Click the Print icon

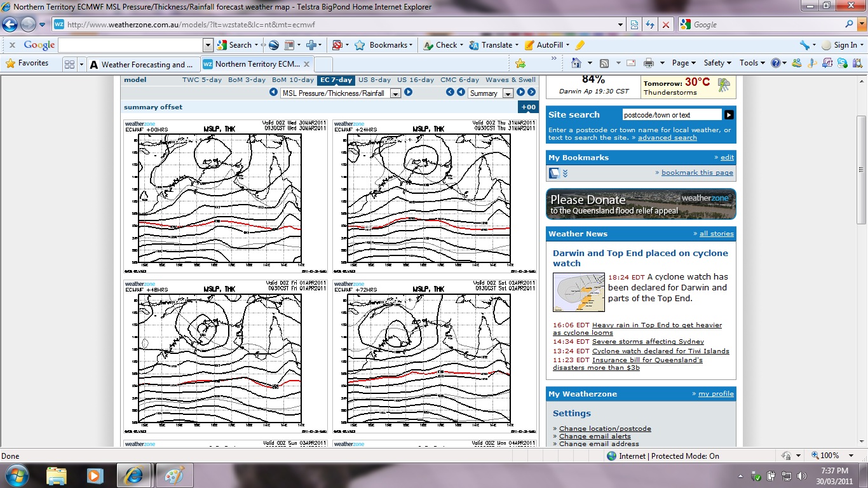[649, 63]
